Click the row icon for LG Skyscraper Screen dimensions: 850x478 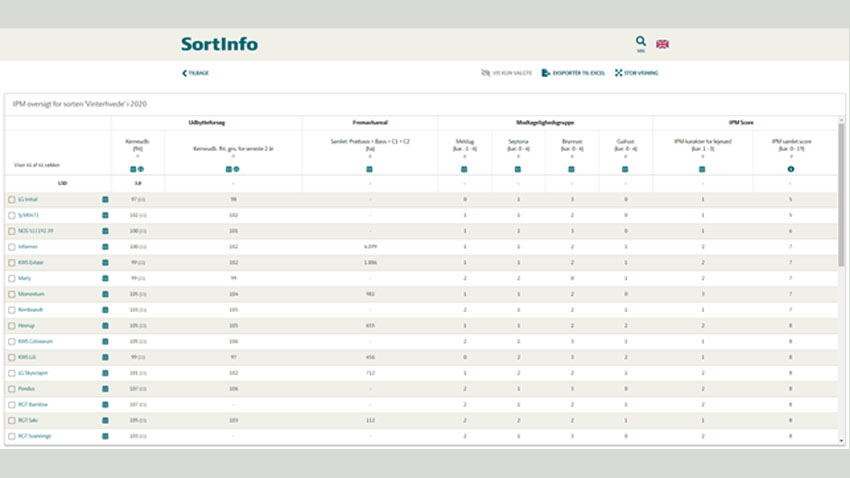point(105,373)
